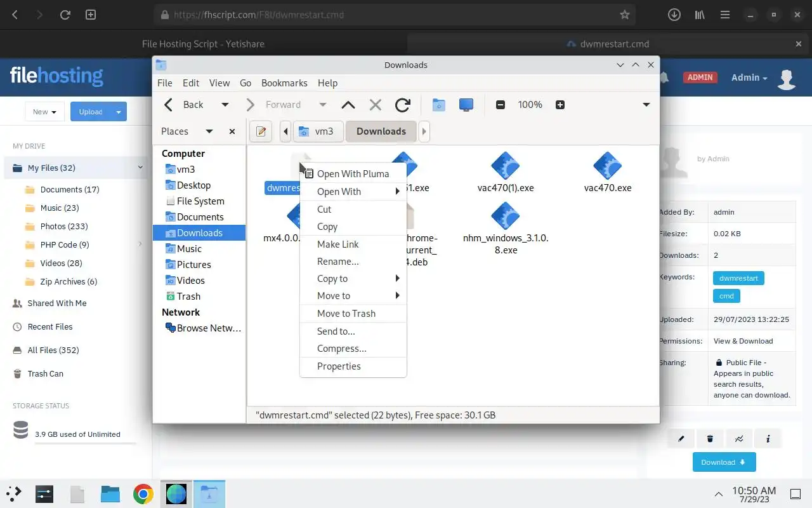
Task: Open Admin account dropdown
Action: coord(749,77)
